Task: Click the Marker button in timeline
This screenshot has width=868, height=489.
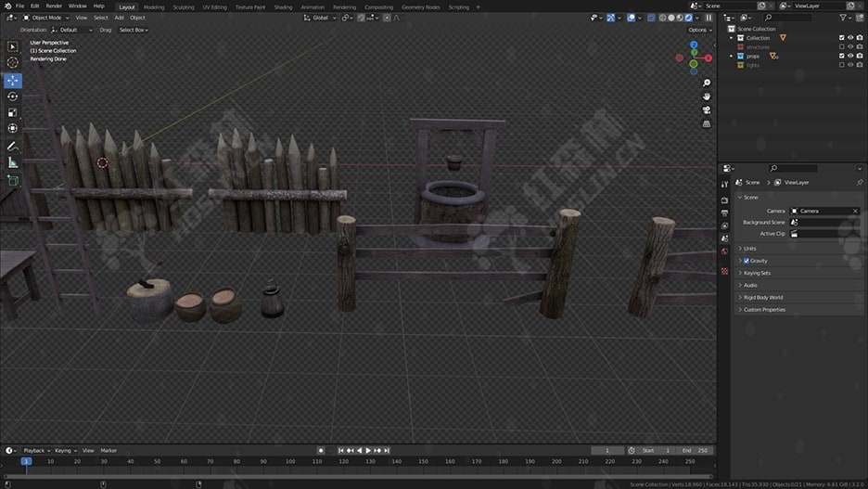Action: [x=108, y=450]
